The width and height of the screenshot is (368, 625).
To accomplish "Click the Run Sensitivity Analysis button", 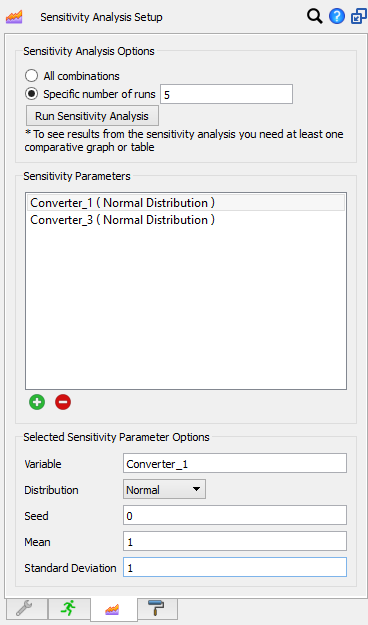I will pos(92,116).
